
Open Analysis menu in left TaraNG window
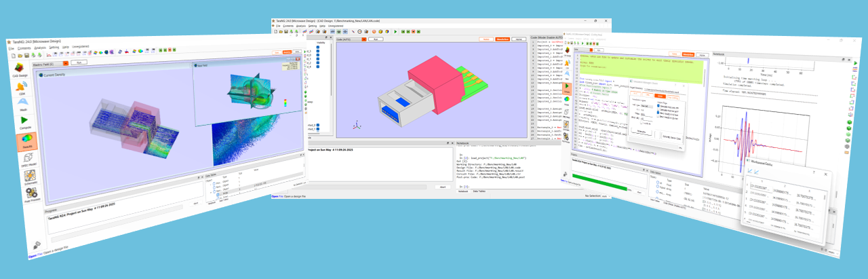pyautogui.click(x=41, y=48)
